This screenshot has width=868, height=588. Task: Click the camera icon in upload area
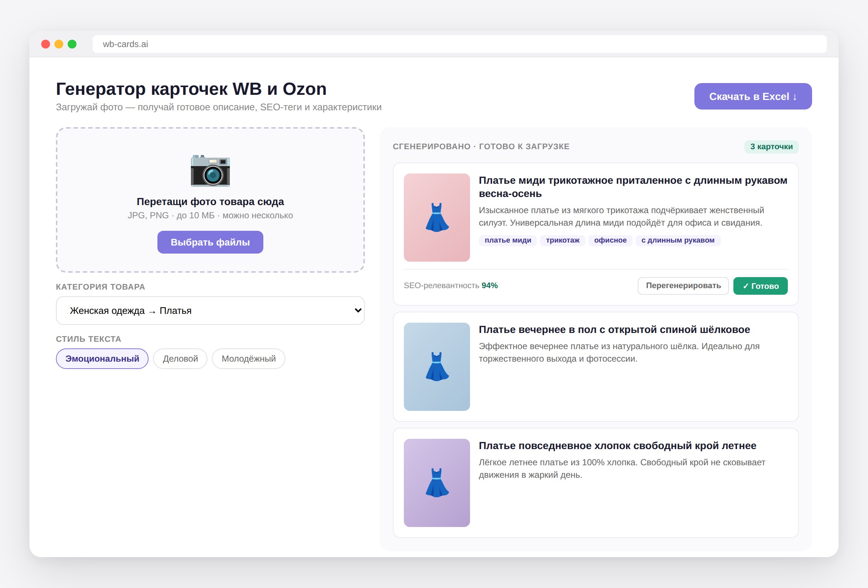pos(210,170)
